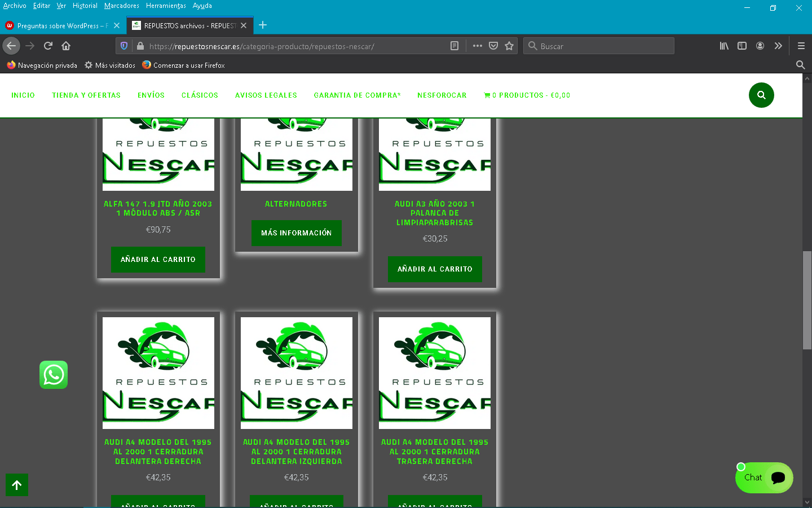Open the Historial menu
812x508 pixels.
85,6
